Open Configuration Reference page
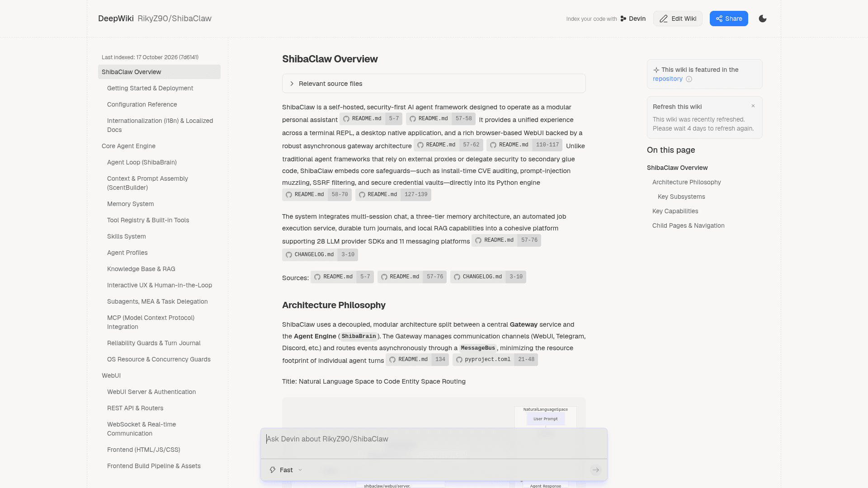The height and width of the screenshot is (488, 868). [x=142, y=104]
